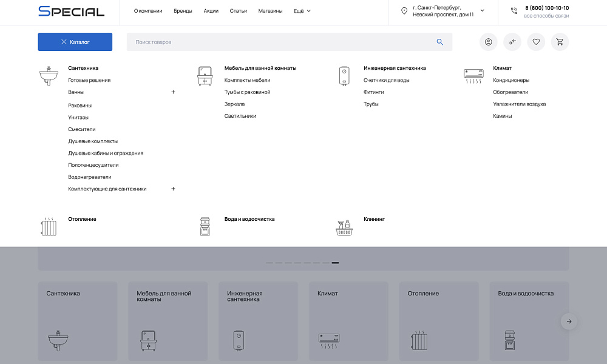
Task: Click the Клининг cleaning bucket icon
Action: pyautogui.click(x=344, y=226)
